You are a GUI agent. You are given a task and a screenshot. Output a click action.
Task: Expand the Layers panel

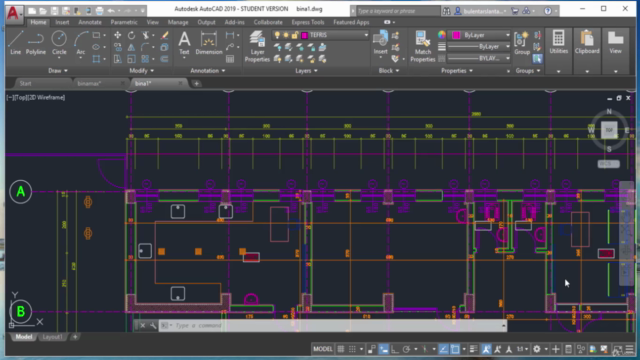[306, 71]
